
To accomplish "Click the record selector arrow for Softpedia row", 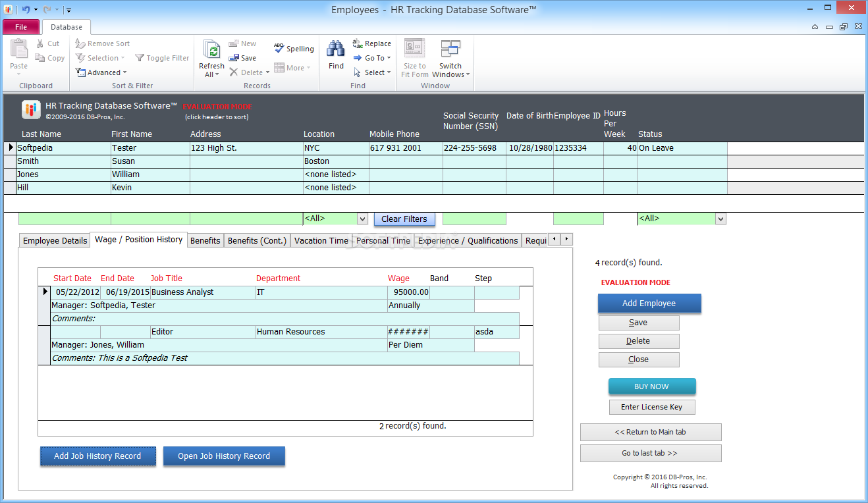I will (x=11, y=148).
